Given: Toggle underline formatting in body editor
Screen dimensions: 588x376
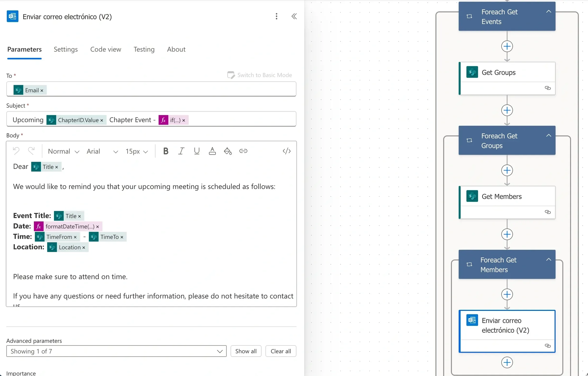Looking at the screenshot, I should coord(197,151).
